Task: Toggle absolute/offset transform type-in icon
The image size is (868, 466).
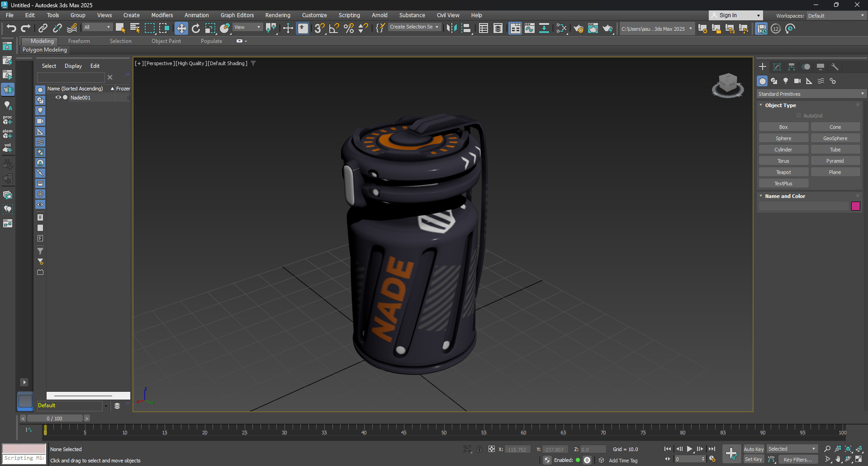Action: (x=492, y=449)
